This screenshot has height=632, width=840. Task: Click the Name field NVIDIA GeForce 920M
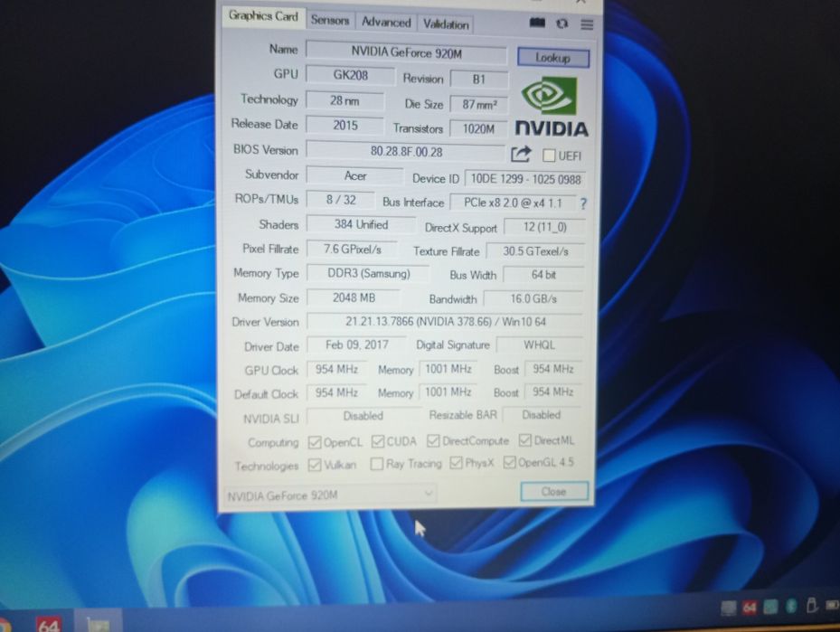(406, 52)
